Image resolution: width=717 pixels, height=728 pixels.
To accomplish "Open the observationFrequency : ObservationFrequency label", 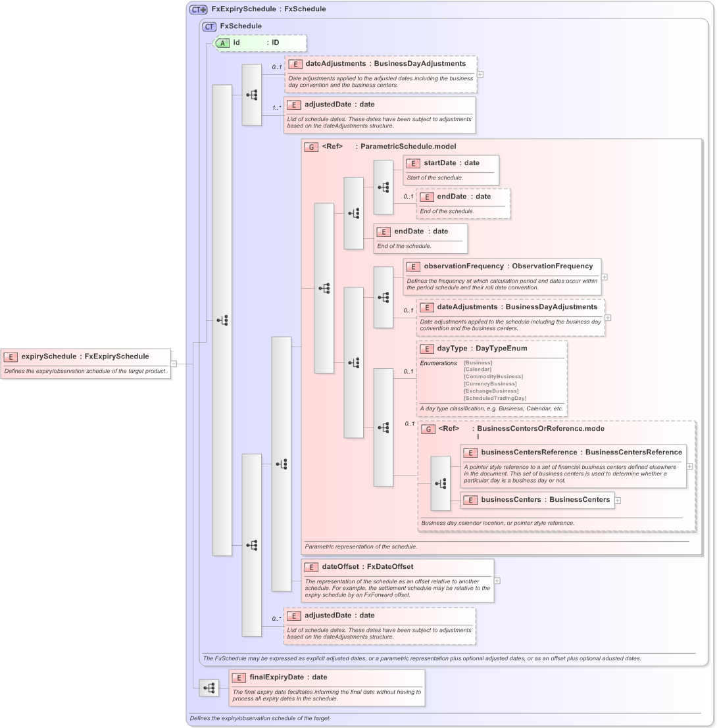I will 508,266.
